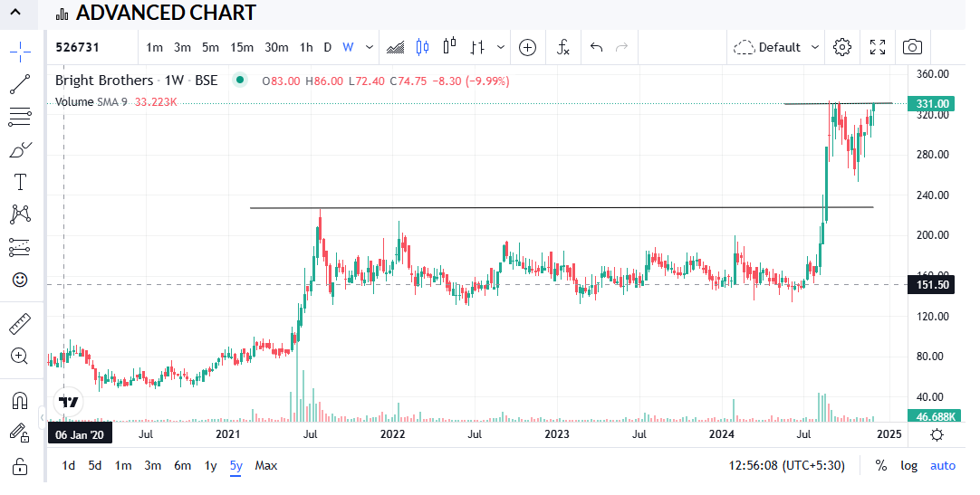Screen dimensions: 980x495
Task: Switch to area chart style
Action: [x=395, y=47]
